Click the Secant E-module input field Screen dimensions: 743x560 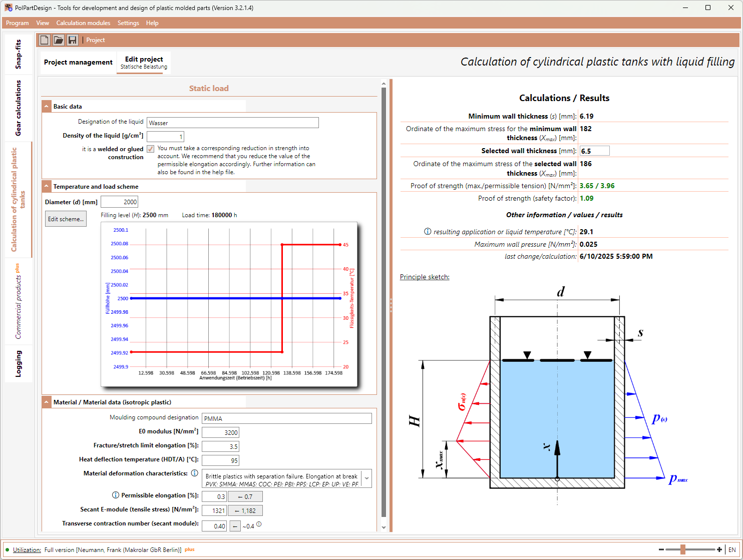coord(214,510)
